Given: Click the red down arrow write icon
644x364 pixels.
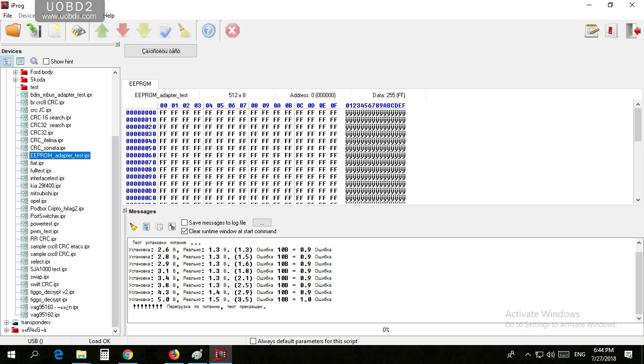Looking at the screenshot, I should tap(123, 31).
